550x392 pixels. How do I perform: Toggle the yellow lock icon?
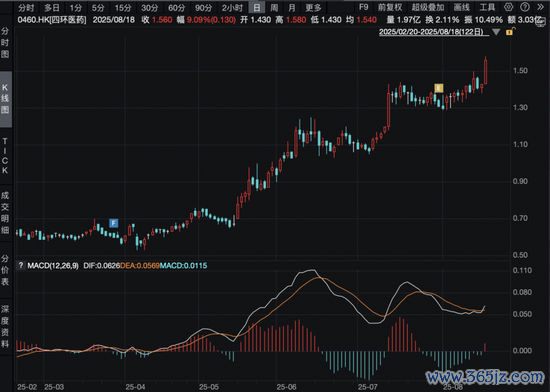[510, 32]
